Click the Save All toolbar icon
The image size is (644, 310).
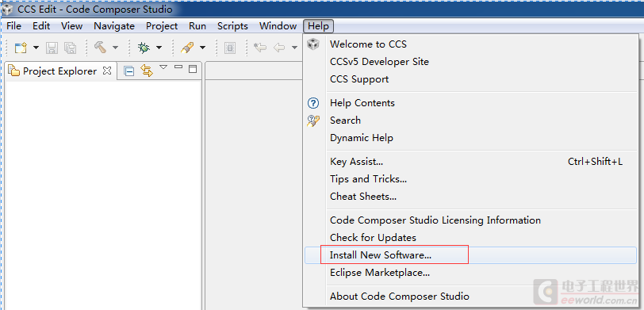pyautogui.click(x=71, y=48)
